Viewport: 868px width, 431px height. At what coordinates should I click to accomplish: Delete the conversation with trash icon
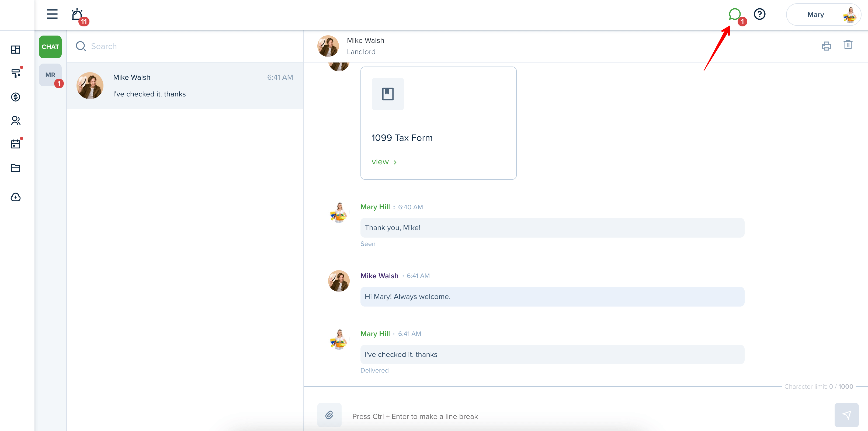[848, 45]
